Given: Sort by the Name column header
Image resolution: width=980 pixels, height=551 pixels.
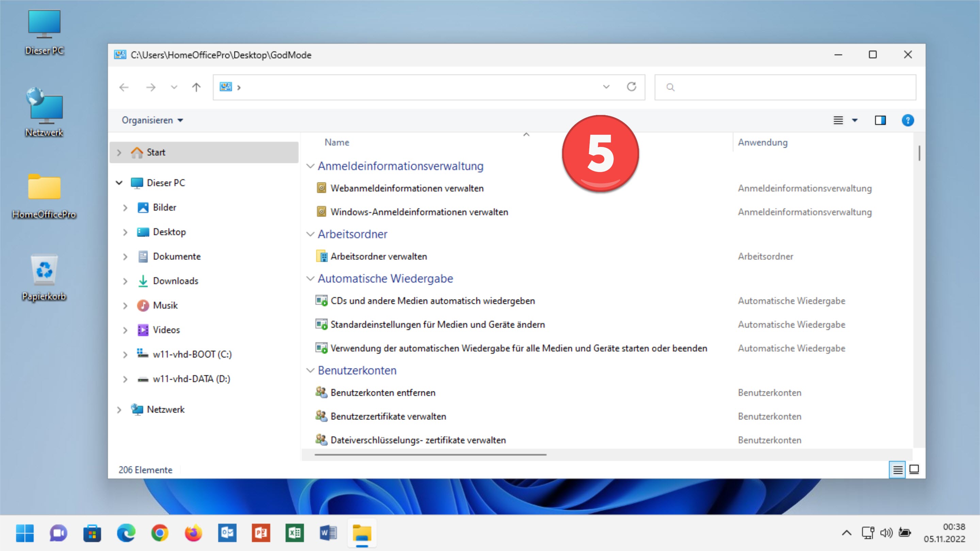Looking at the screenshot, I should point(337,142).
